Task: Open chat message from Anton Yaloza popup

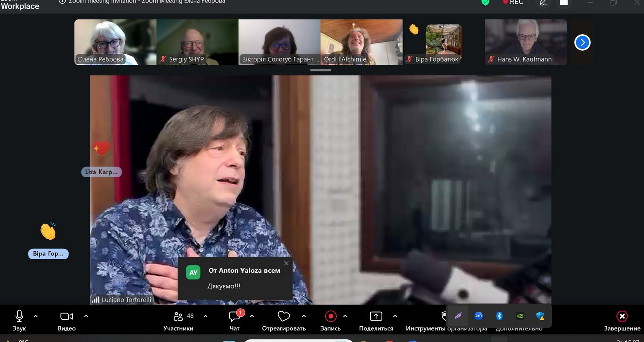Action: (235, 279)
